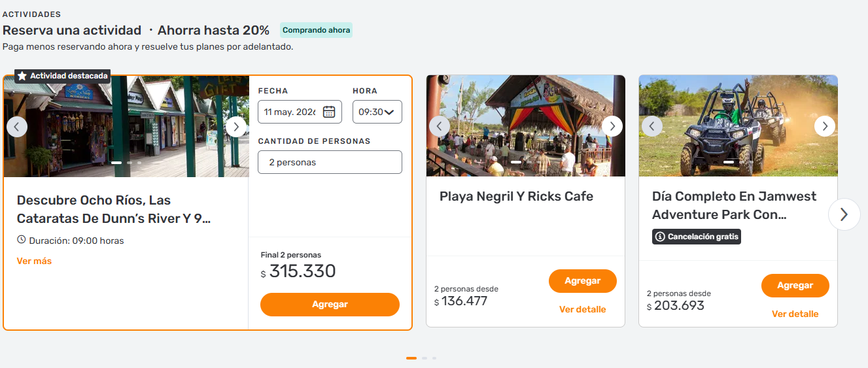Add the Playa Negril Y Ricks Cafe activity
The height and width of the screenshot is (368, 868).
coord(582,281)
